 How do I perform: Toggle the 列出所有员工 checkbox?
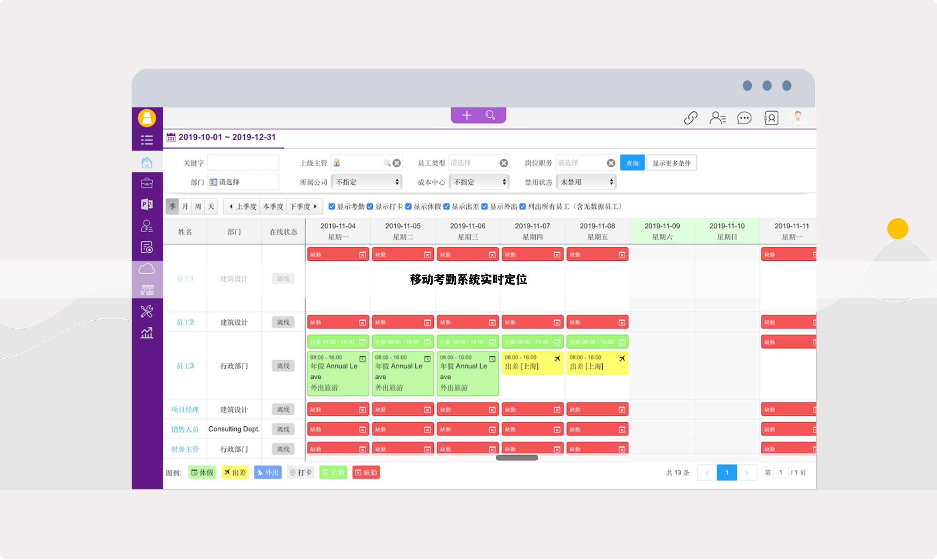click(523, 206)
